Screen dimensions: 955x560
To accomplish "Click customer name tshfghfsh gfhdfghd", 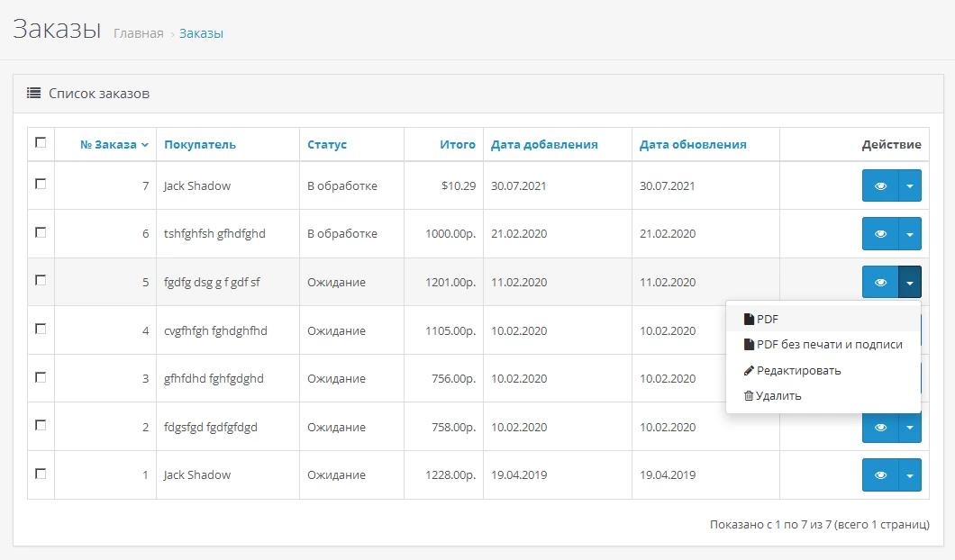I will 214,234.
